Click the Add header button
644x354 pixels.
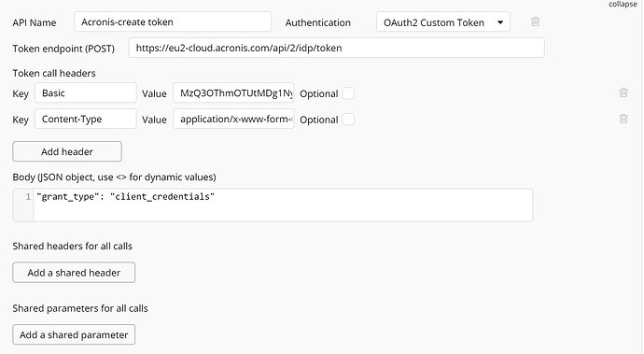(67, 151)
